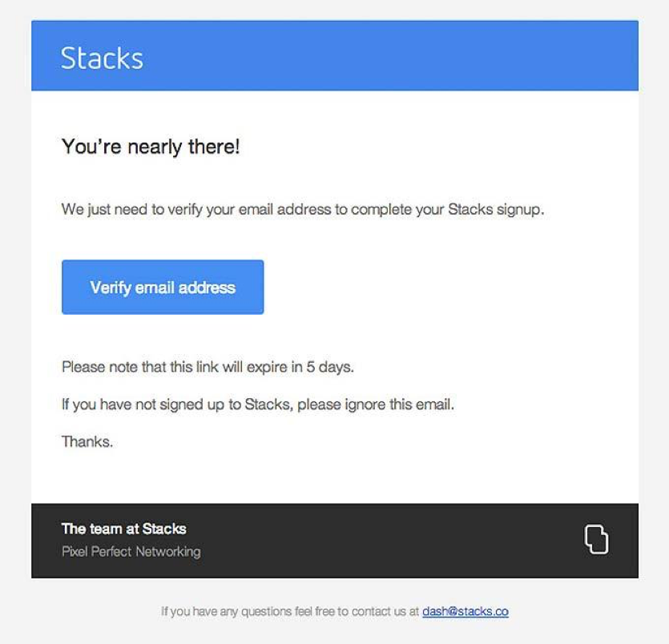This screenshot has height=644, width=669.
Task: Click the link expiry note about 5 days
Action: 208,368
